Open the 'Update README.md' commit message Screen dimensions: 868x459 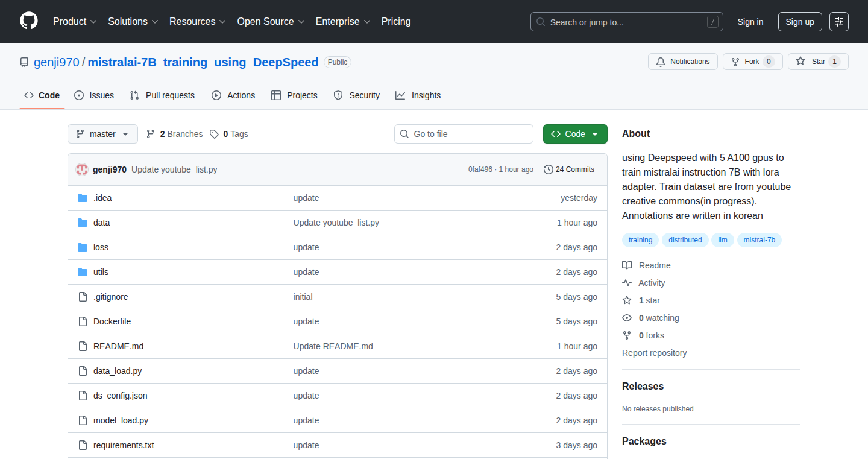click(333, 346)
